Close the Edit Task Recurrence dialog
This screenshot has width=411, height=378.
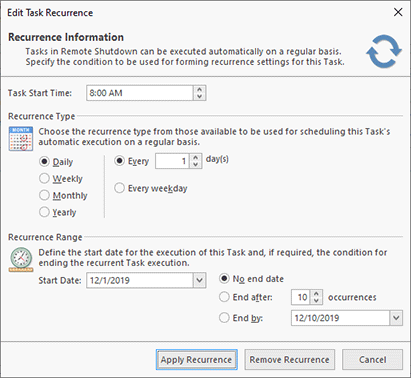[x=398, y=12]
